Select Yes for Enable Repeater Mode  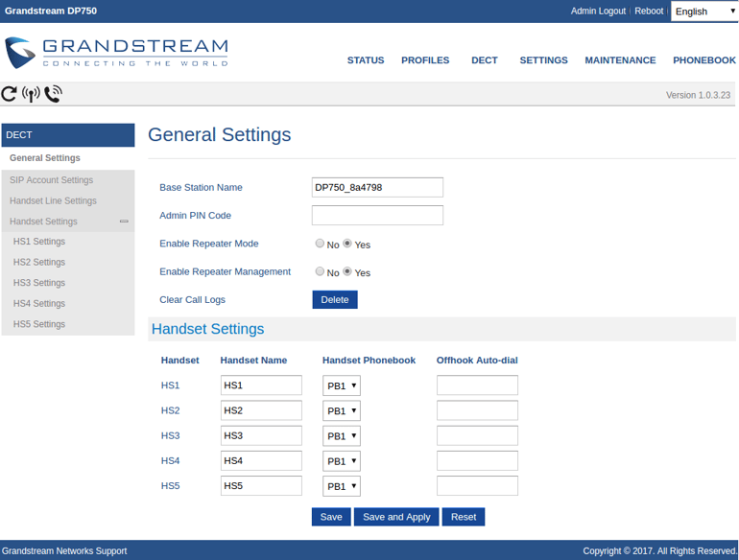[347, 244]
